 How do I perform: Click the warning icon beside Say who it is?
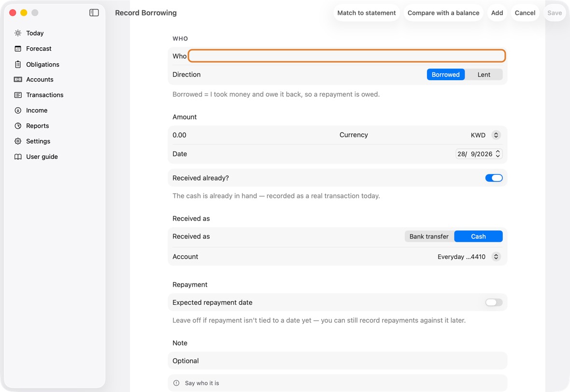click(x=176, y=383)
